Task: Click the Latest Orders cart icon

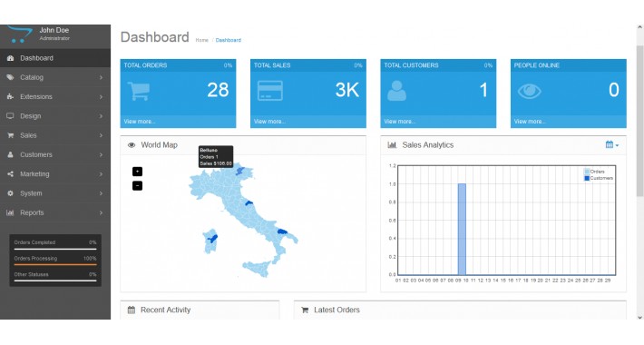Action: [x=305, y=310]
